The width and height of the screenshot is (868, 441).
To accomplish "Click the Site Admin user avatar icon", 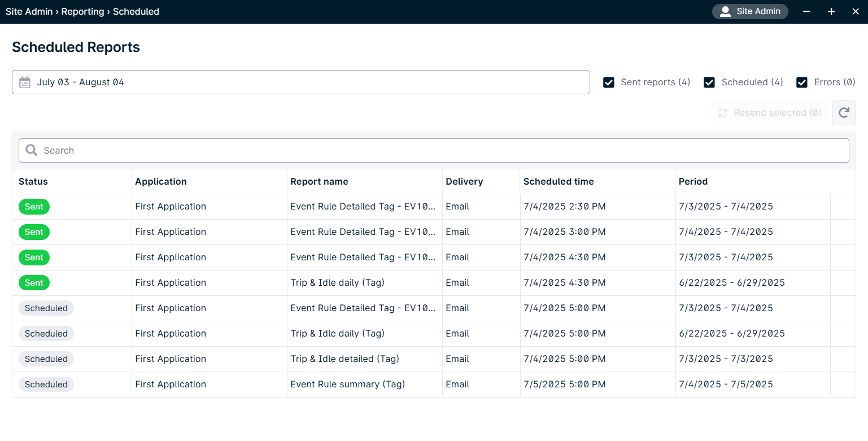I will click(725, 12).
